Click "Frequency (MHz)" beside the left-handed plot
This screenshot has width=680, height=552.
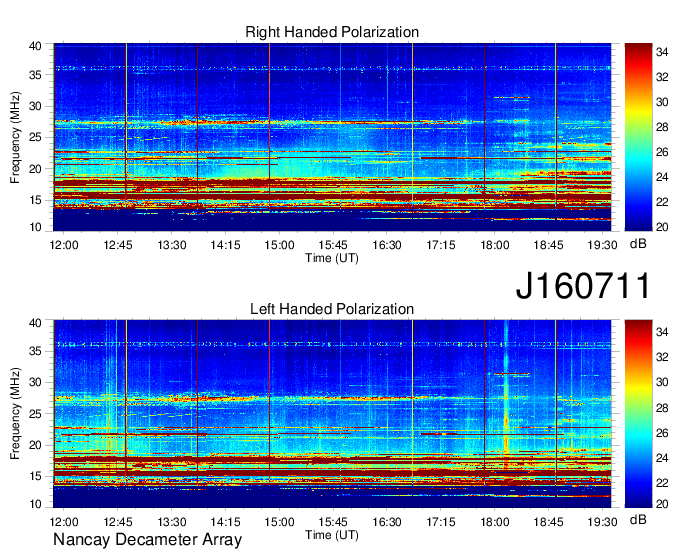pyautogui.click(x=15, y=414)
